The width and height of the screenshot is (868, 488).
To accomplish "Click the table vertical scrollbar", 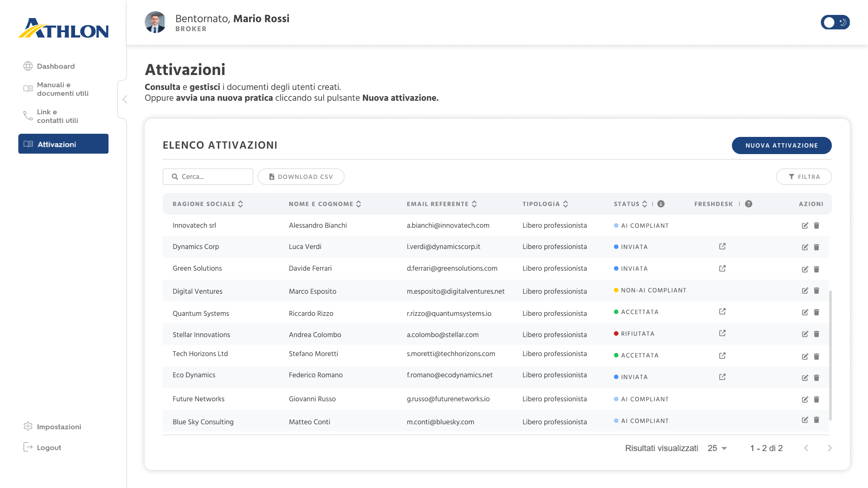I will tap(830, 355).
